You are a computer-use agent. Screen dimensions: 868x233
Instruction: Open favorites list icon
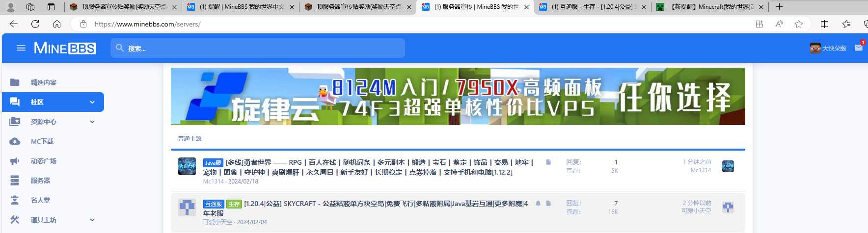point(846,24)
